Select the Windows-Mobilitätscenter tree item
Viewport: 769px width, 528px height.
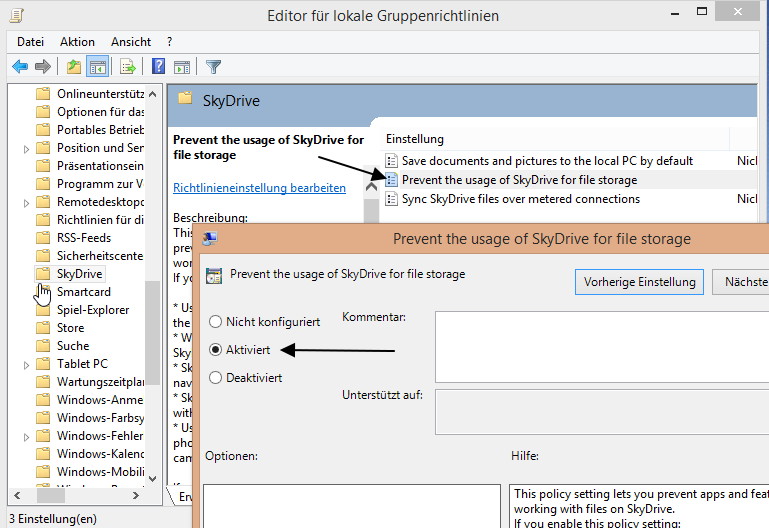tap(100, 472)
